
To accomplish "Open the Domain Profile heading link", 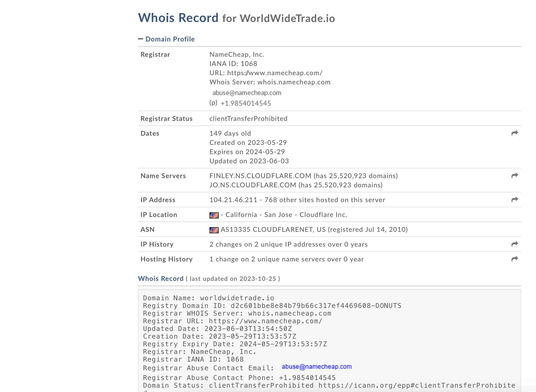I will 170,39.
